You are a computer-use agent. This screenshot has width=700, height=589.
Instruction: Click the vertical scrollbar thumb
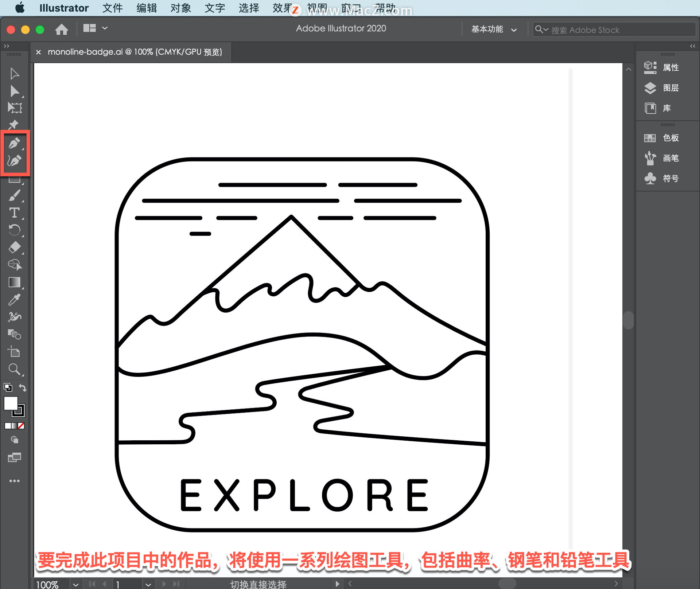coord(628,320)
